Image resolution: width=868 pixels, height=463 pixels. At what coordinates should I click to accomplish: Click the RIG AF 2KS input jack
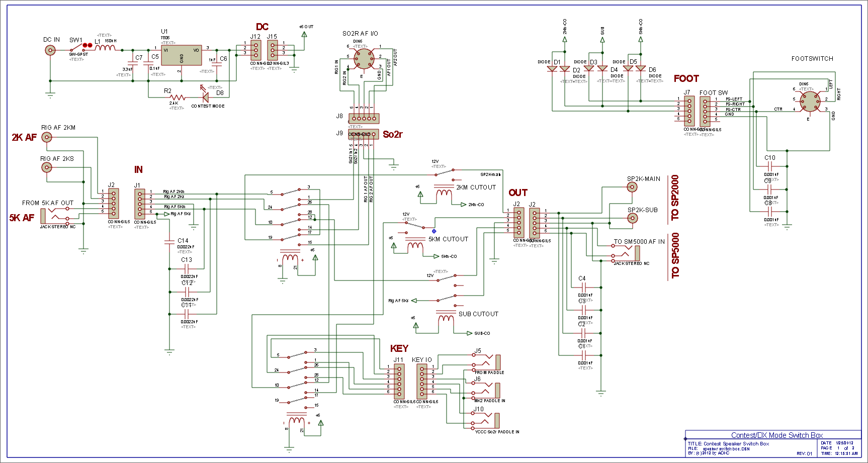pyautogui.click(x=47, y=167)
